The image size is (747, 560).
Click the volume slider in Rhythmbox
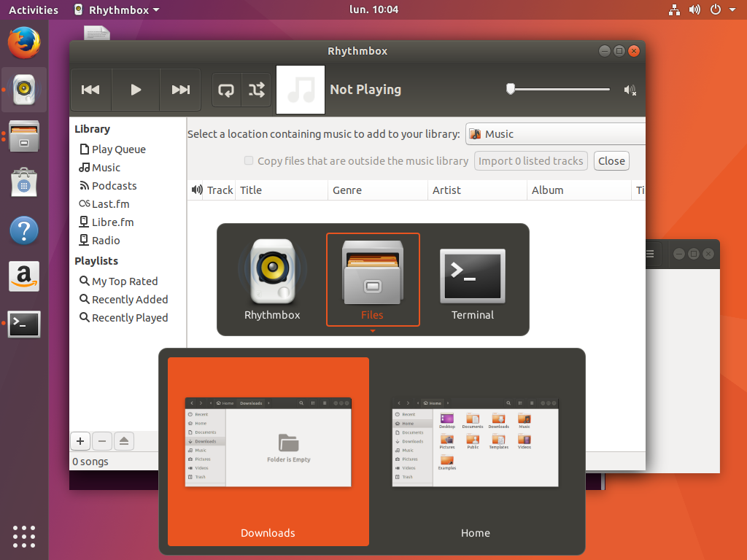coord(560,89)
